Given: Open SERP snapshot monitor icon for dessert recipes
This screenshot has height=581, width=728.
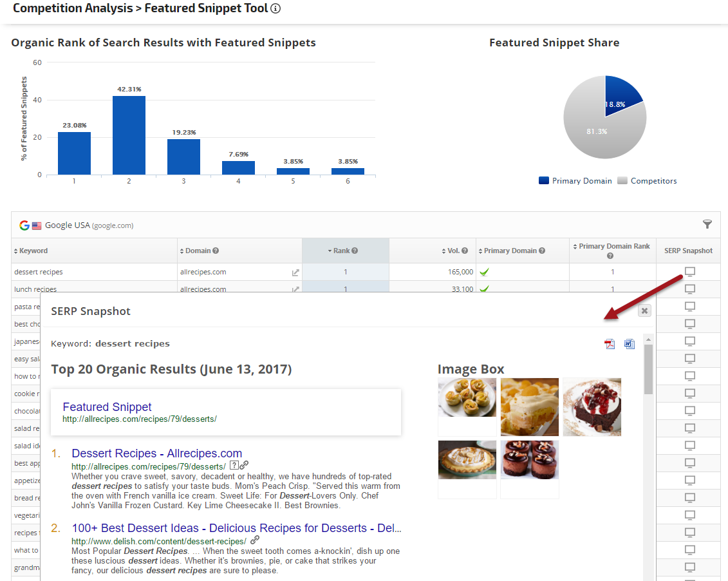Looking at the screenshot, I should [690, 272].
